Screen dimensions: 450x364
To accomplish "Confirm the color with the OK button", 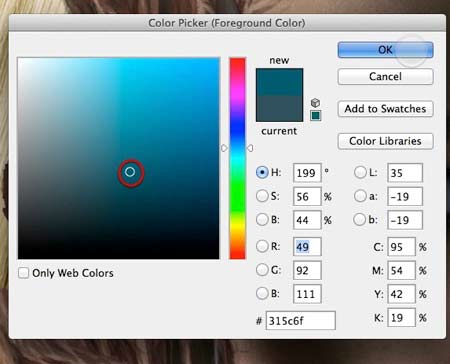I will [385, 50].
